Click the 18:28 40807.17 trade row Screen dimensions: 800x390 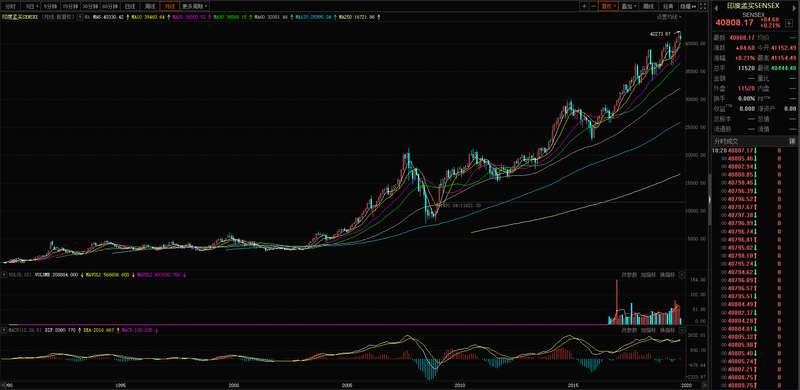pyautogui.click(x=754, y=151)
